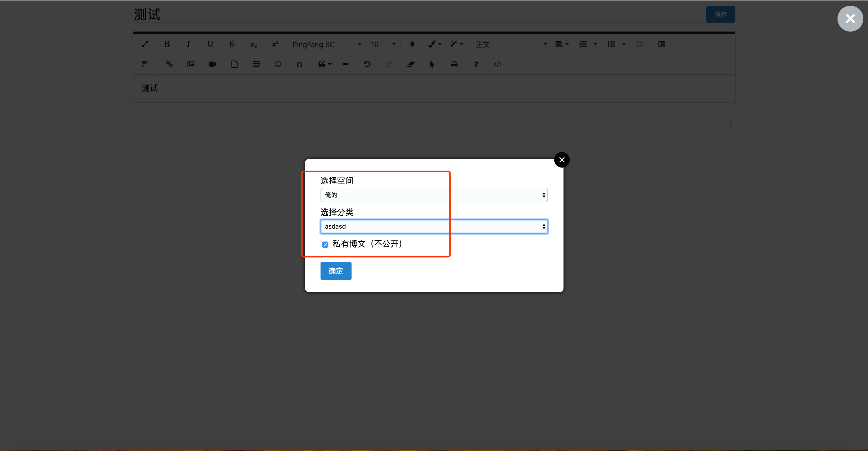Insert an image
The height and width of the screenshot is (451, 868).
pyautogui.click(x=191, y=64)
